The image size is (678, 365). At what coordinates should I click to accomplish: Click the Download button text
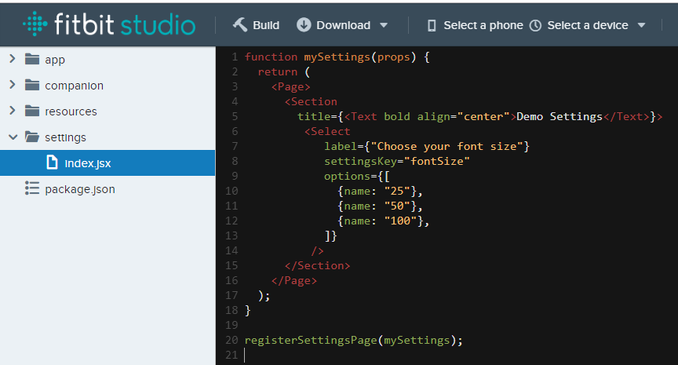pos(343,25)
